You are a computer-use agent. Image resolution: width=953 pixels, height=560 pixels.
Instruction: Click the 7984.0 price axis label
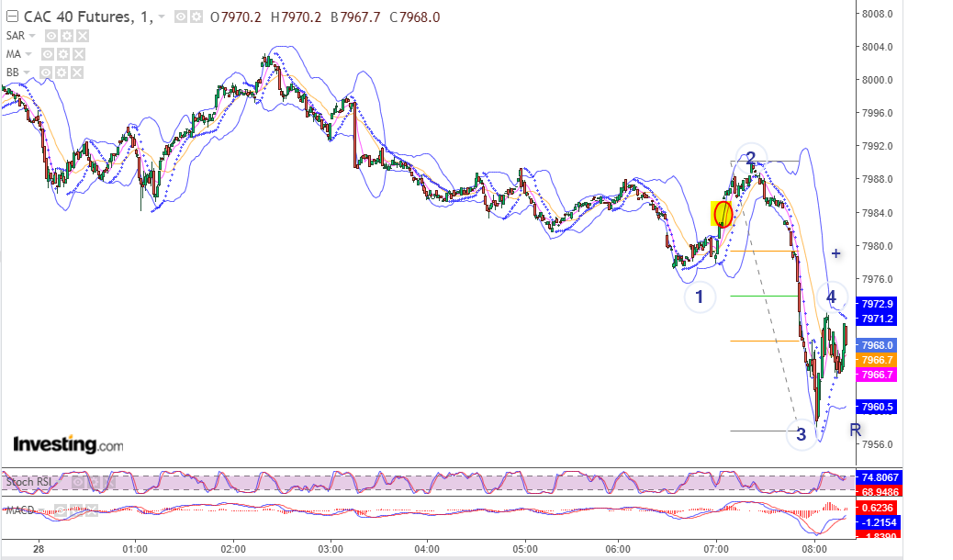878,213
